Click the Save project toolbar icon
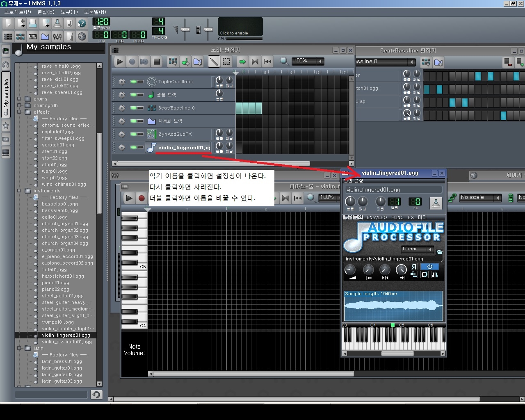This screenshot has width=525, height=420. pos(57,23)
